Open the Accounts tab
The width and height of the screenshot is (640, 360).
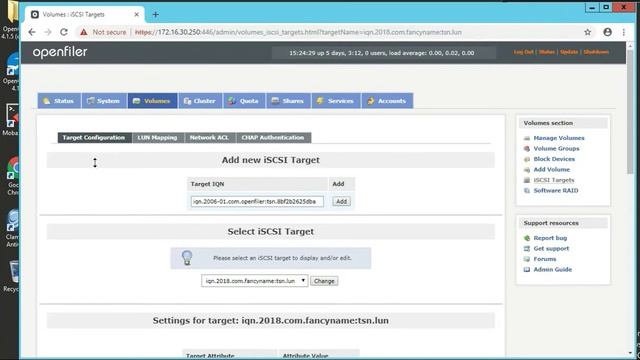point(387,101)
